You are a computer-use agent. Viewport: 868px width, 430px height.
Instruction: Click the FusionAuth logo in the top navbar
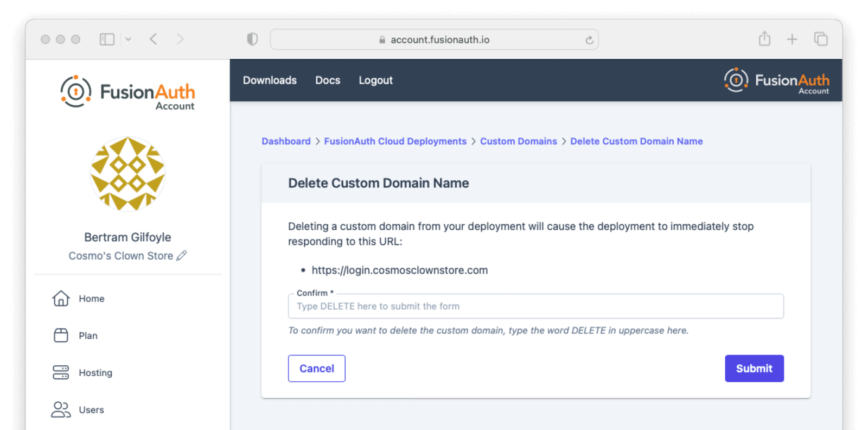pos(776,80)
